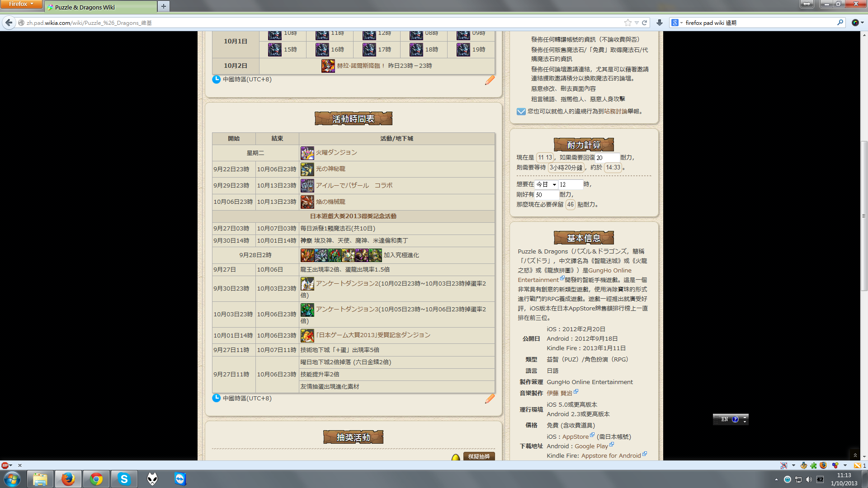Open dropdown arrow next to the colored balls add-on

click(845, 465)
